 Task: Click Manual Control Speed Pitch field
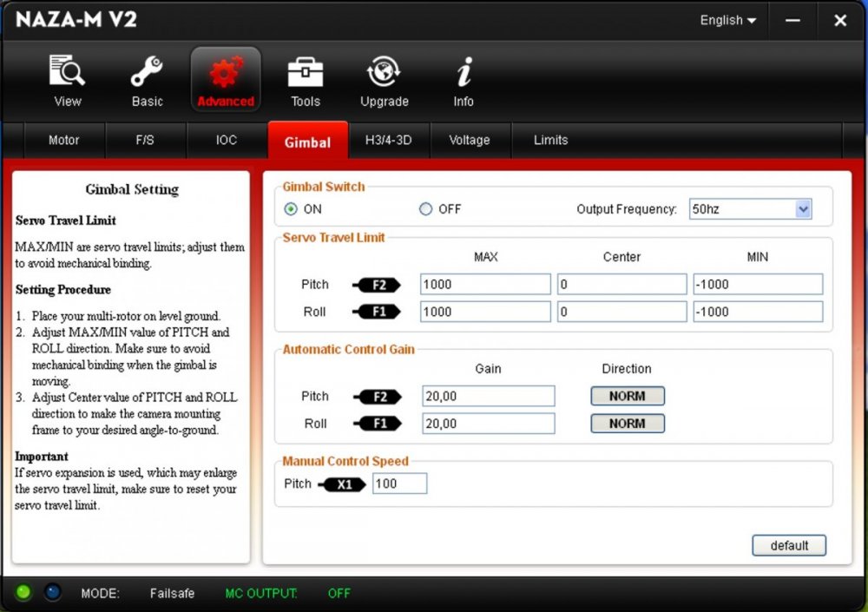click(399, 484)
